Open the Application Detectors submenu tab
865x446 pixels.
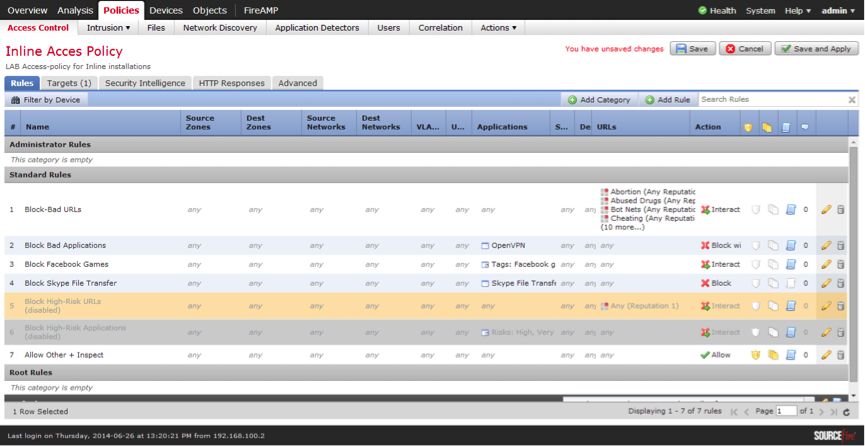point(317,28)
